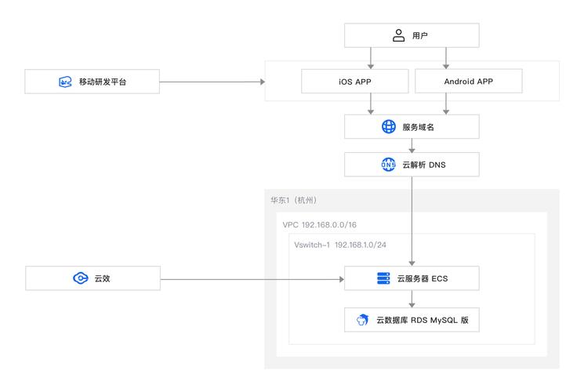Select the iOS APP box
This screenshot has height=392, width=584.
pos(354,82)
